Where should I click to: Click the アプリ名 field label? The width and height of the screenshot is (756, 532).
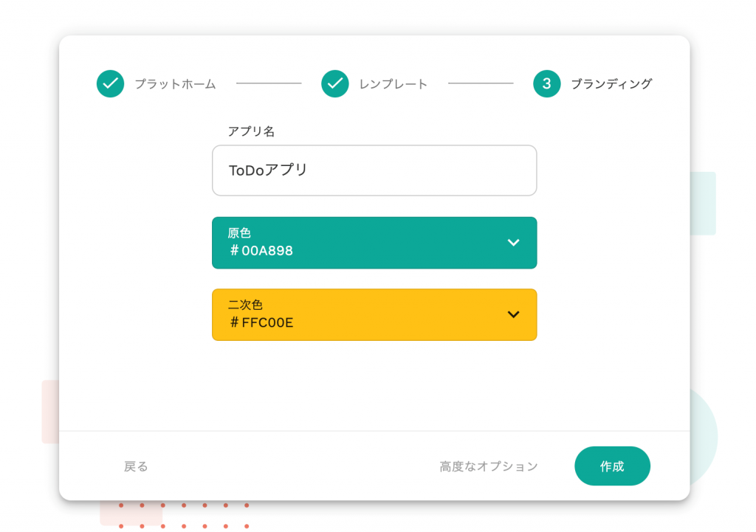tap(251, 131)
